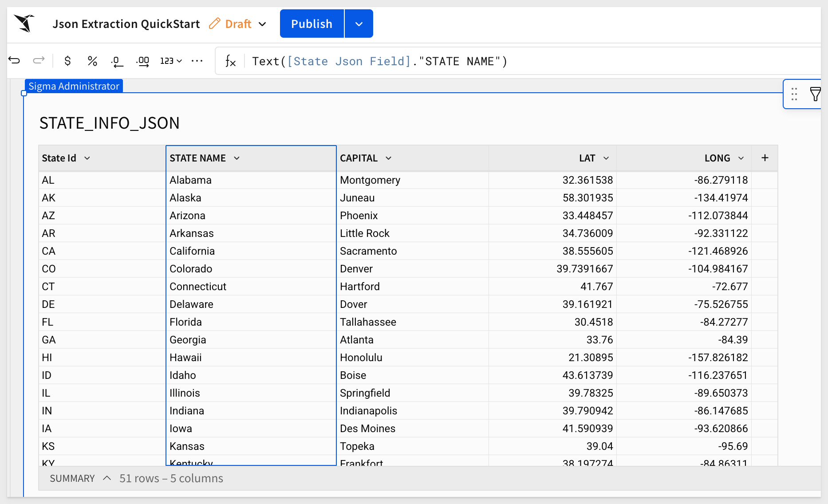Expand the SUMMARY bar caret
Viewport: 828px width, 504px height.
tap(107, 478)
